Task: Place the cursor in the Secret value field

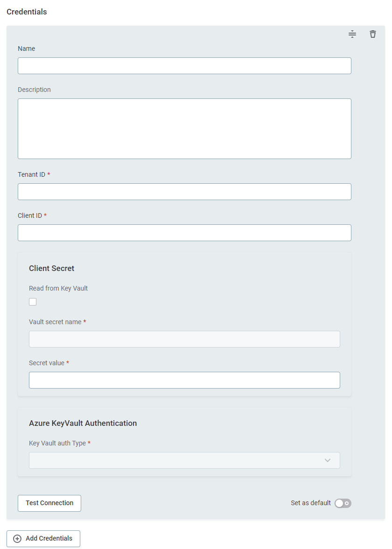Action: [x=184, y=380]
